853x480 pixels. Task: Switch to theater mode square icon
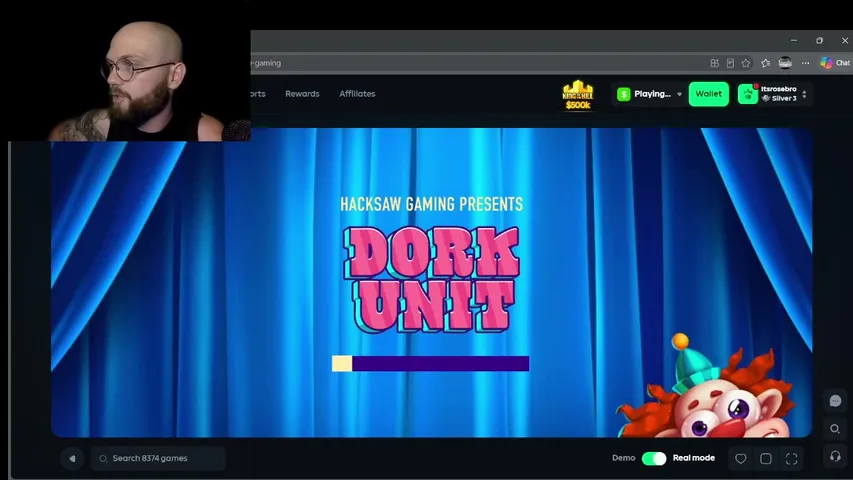click(x=766, y=459)
